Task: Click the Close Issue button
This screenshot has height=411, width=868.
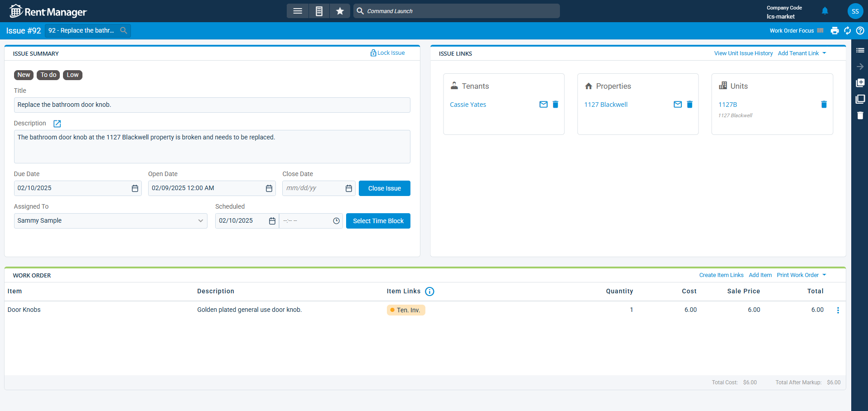Action: 384,188
